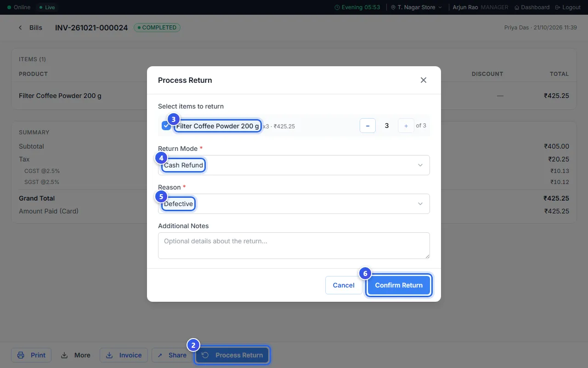The image size is (588, 368).
Task: Select invoice number INV-261021-000024
Action: tap(91, 28)
